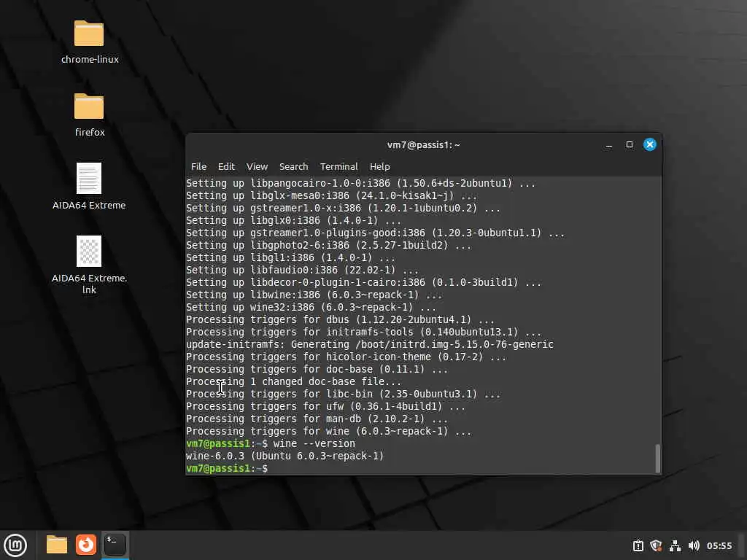Click the 'Setting up libfaudio0:i386' line
The image size is (747, 560).
pos(302,270)
